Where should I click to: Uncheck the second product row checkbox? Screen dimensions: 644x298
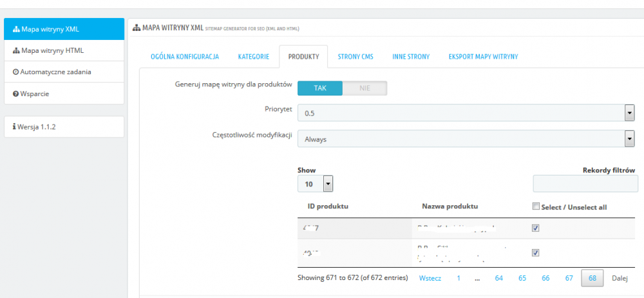tap(536, 253)
